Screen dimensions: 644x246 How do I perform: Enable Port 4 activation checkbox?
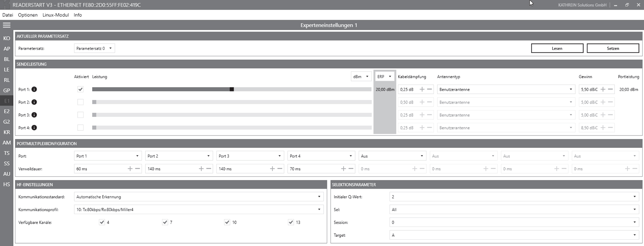click(x=80, y=128)
